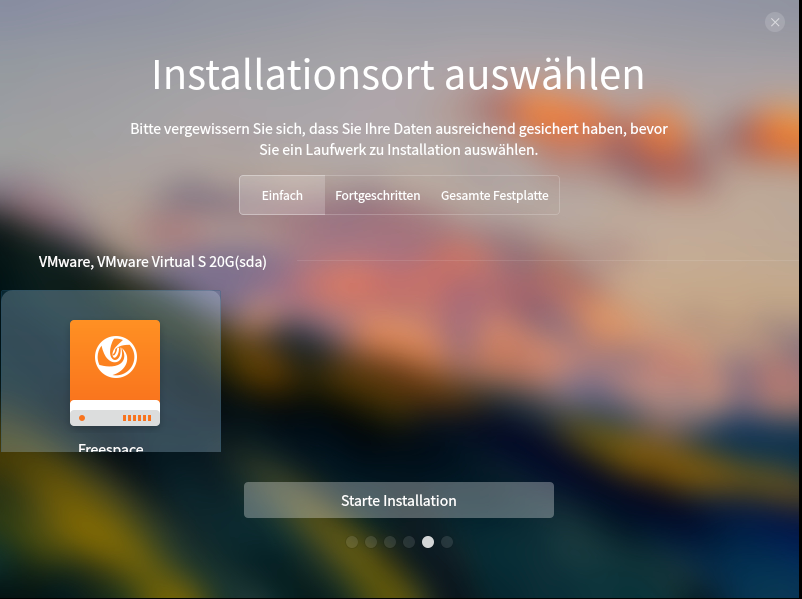
Task: Click the Deepin swirl logo on the drive
Action: (x=115, y=357)
